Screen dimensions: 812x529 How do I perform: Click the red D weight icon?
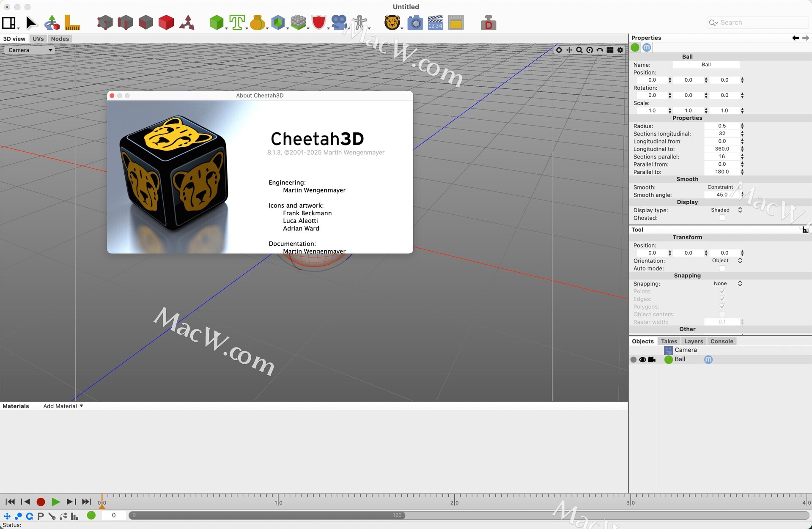pos(488,22)
